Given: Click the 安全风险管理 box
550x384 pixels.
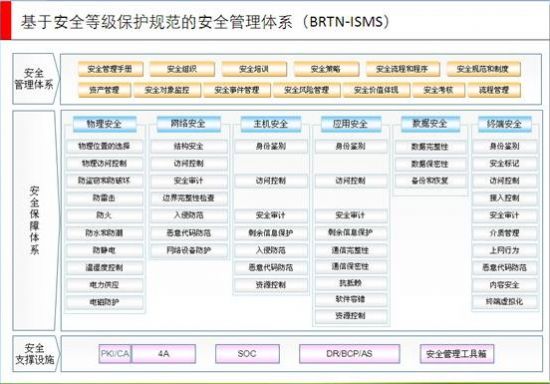Looking at the screenshot, I should (307, 90).
